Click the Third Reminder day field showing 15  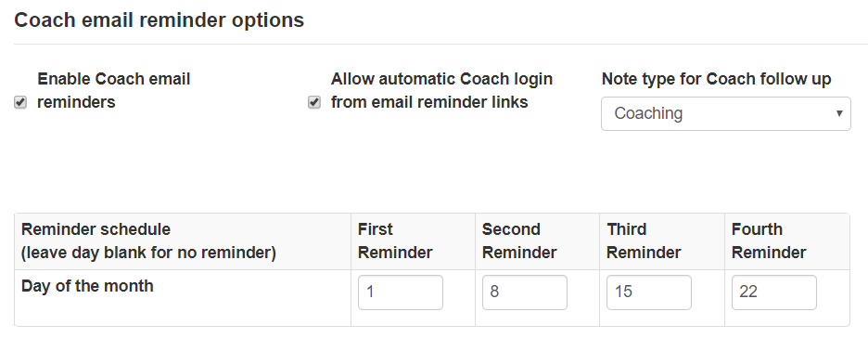coord(649,292)
